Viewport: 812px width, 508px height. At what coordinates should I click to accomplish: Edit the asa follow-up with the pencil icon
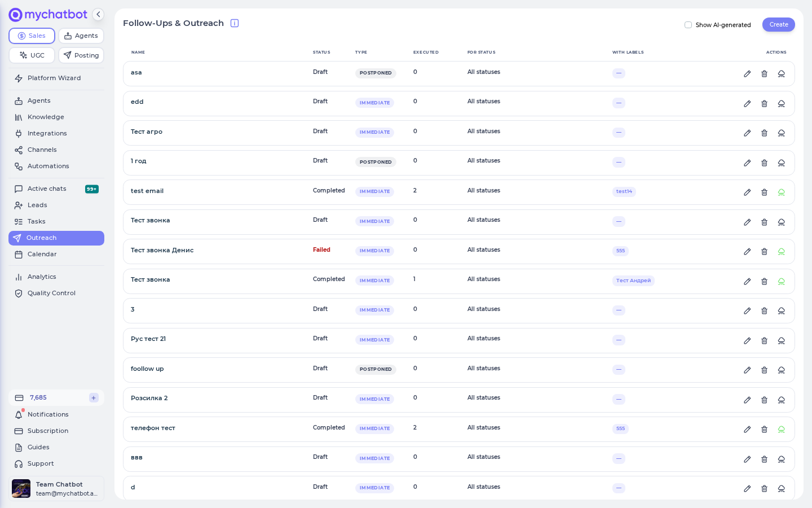[x=747, y=74]
